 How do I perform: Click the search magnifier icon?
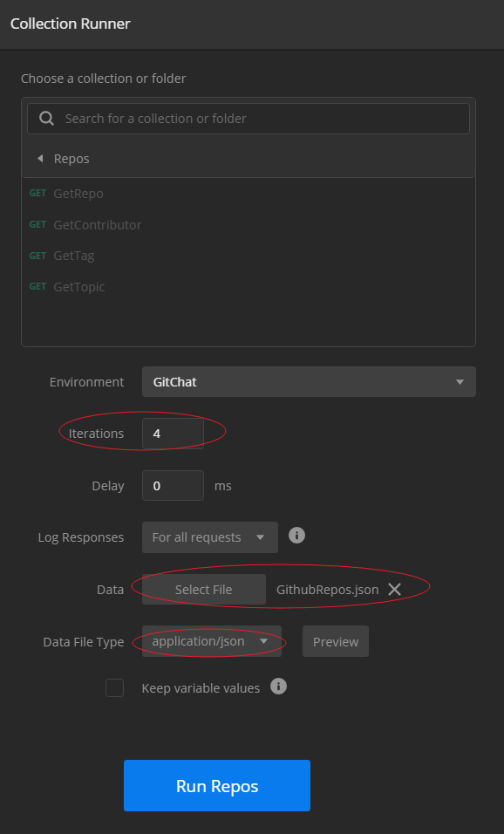coord(46,118)
